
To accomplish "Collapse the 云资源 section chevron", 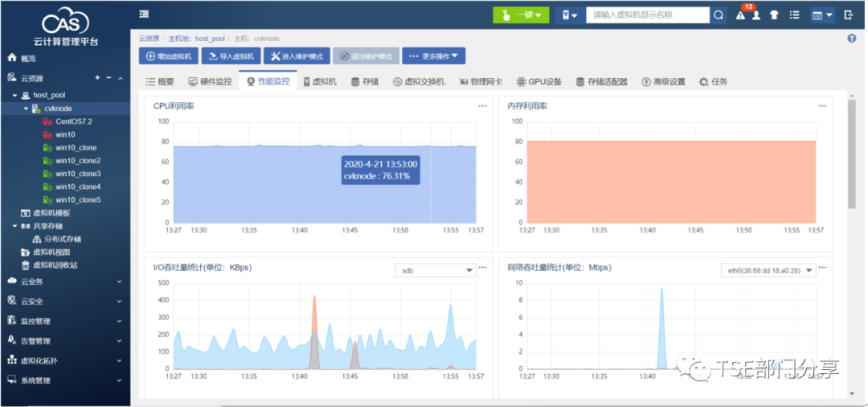I will click(x=120, y=79).
